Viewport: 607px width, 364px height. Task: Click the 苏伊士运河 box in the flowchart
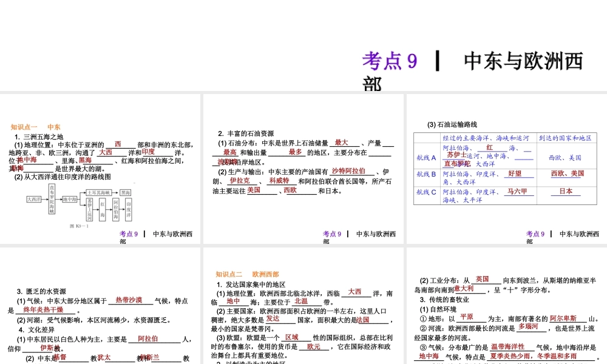88,209
